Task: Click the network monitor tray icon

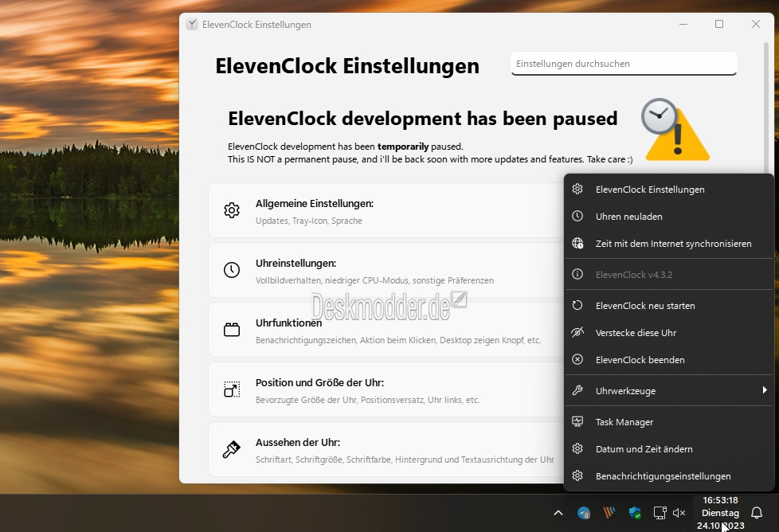Action: pyautogui.click(x=660, y=513)
